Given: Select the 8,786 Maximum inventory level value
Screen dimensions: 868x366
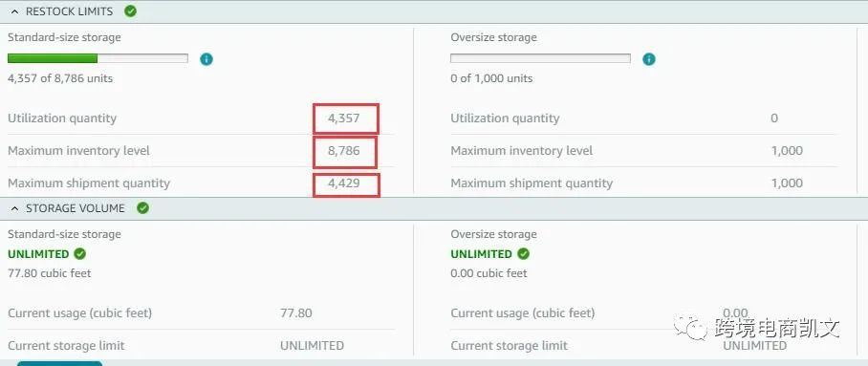Looking at the screenshot, I should point(344,150).
